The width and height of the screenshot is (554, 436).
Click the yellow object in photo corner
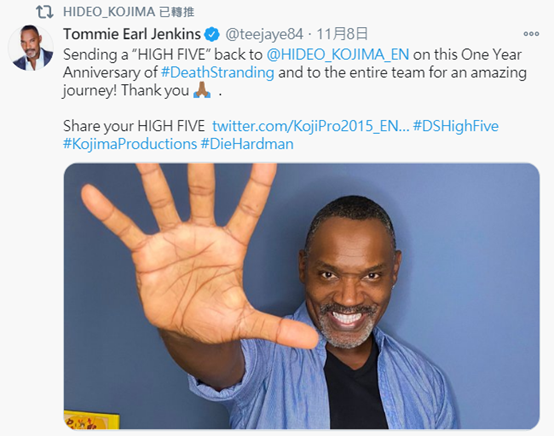click(91, 420)
